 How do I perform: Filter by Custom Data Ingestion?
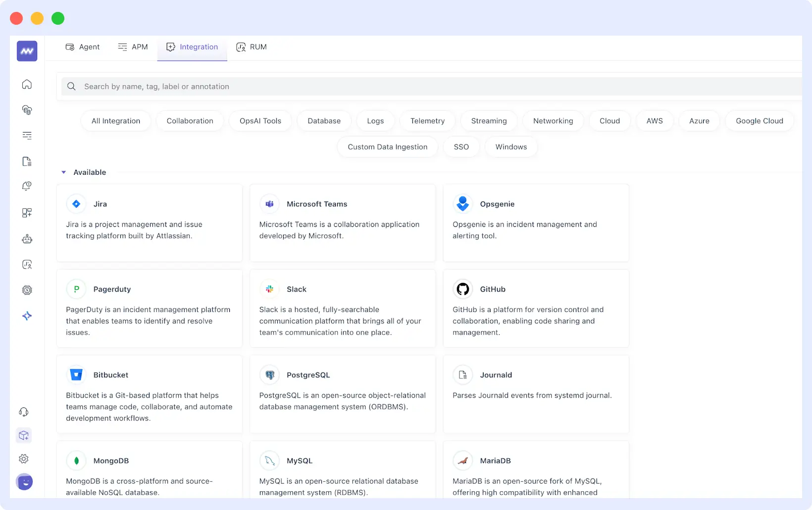pyautogui.click(x=388, y=147)
